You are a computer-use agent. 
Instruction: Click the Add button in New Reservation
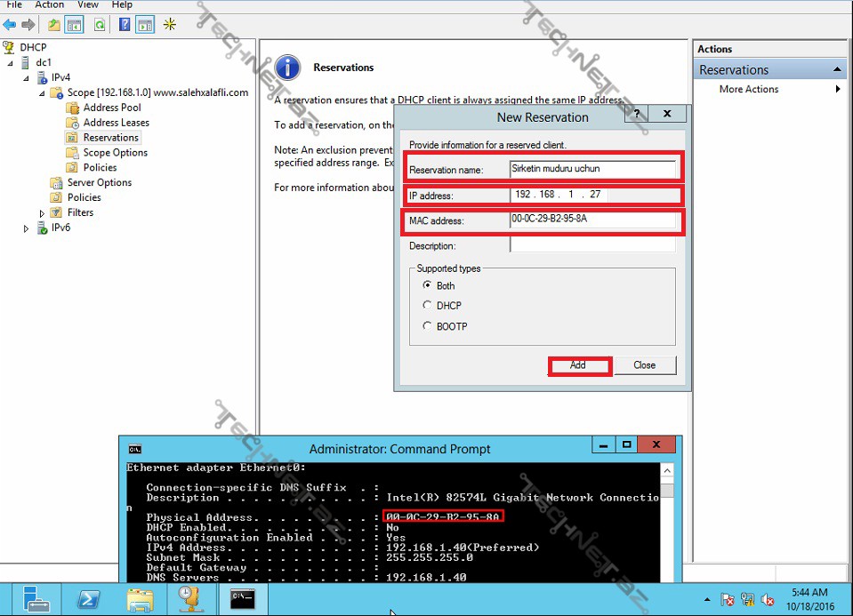[578, 365]
